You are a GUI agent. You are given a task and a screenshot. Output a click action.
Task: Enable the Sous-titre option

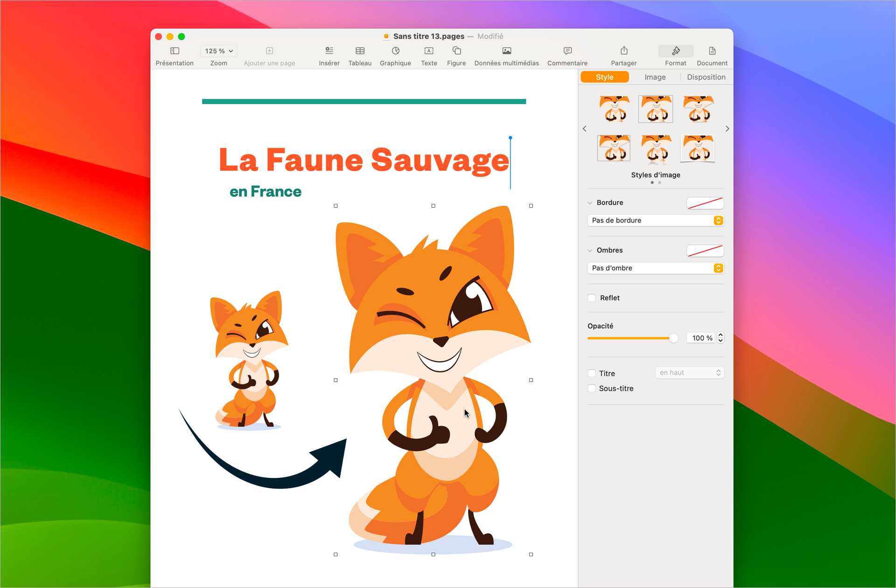pyautogui.click(x=591, y=388)
